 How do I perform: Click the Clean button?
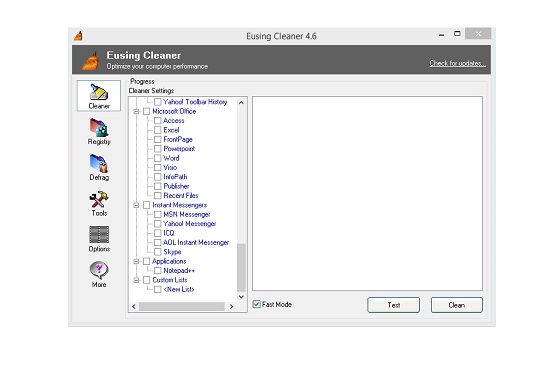pos(457,305)
